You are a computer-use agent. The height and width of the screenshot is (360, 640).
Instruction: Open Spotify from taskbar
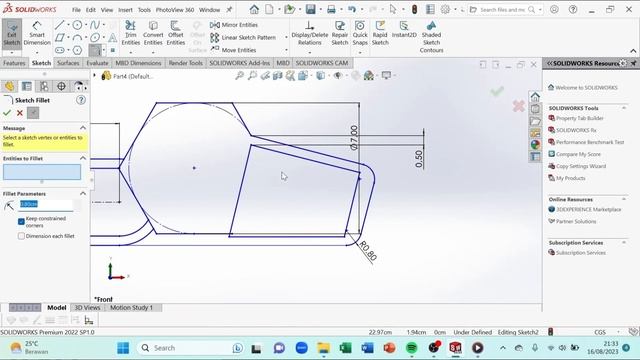coord(411,348)
